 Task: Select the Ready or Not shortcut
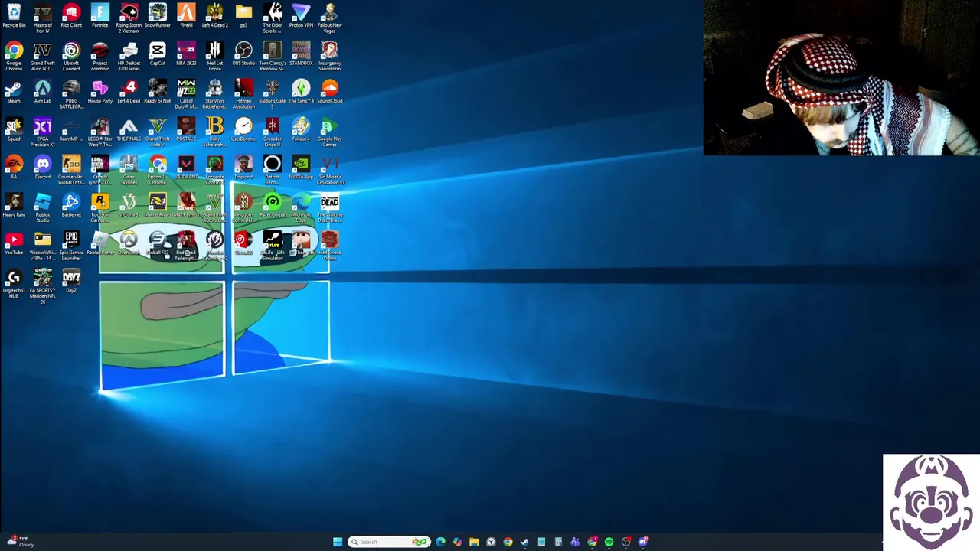click(x=158, y=93)
